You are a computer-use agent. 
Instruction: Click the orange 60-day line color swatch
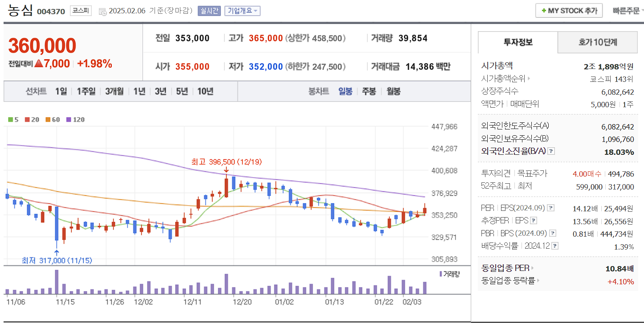48,120
